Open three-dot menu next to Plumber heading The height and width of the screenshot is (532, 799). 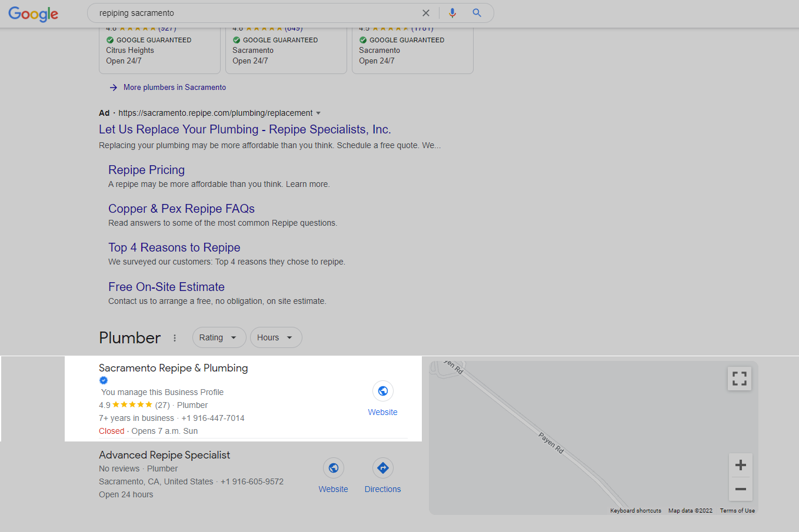point(175,338)
